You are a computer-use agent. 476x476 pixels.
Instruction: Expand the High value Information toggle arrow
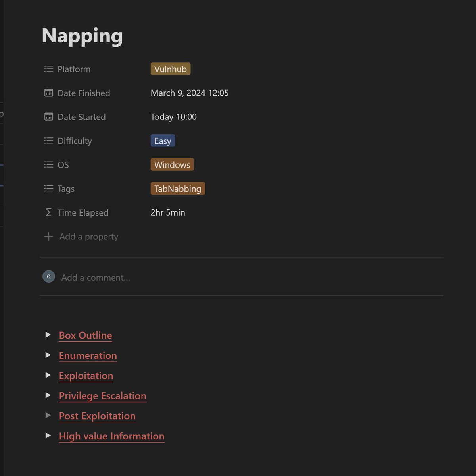pyautogui.click(x=48, y=436)
